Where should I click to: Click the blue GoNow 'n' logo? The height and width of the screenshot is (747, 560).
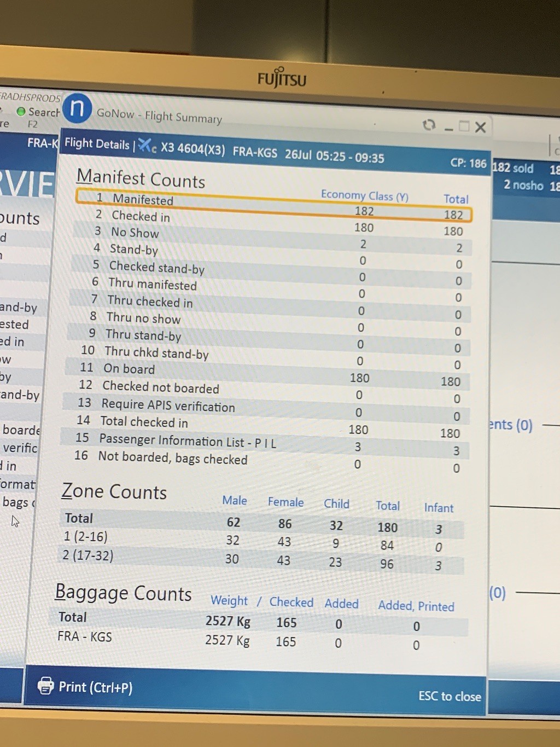point(77,108)
